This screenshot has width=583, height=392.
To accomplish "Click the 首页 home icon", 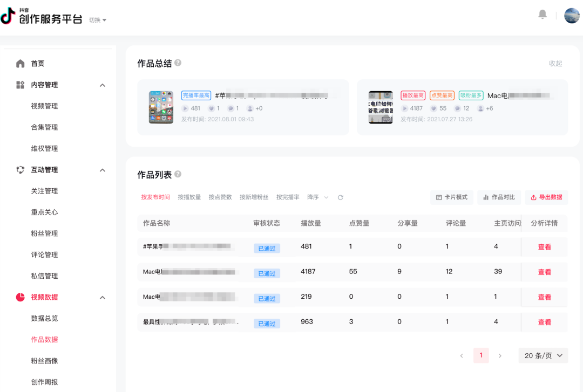I will click(x=21, y=64).
